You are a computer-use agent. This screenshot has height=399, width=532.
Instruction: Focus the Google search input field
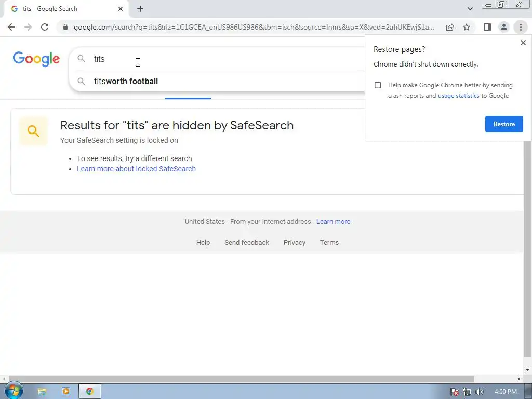[x=228, y=59]
